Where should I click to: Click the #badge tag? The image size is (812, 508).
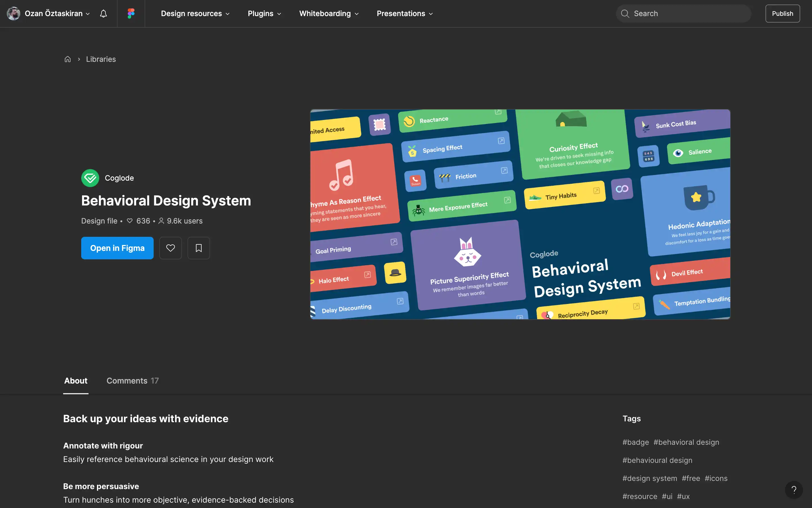pyautogui.click(x=636, y=442)
